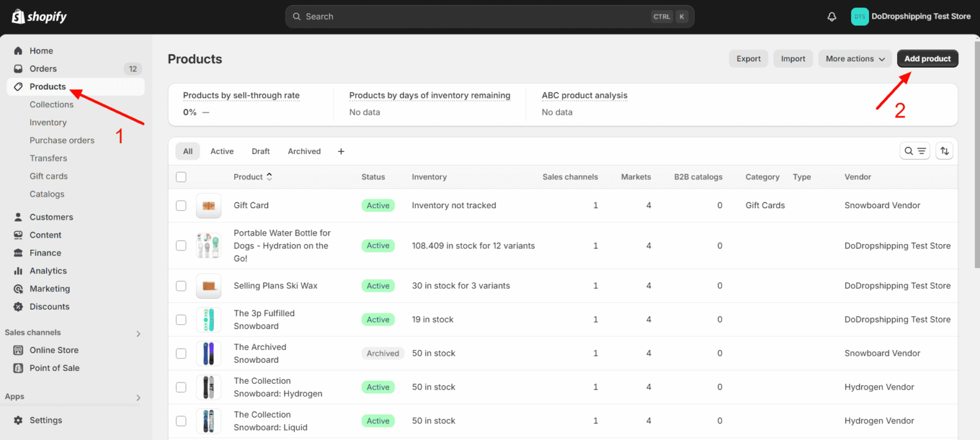Click the Settings gear icon

19,420
